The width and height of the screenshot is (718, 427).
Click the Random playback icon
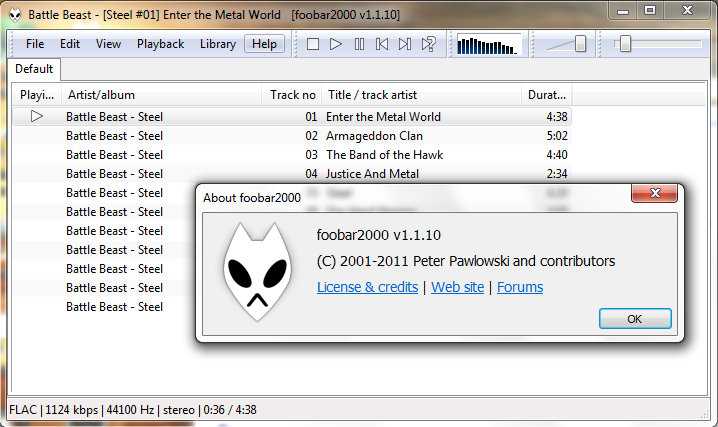429,44
